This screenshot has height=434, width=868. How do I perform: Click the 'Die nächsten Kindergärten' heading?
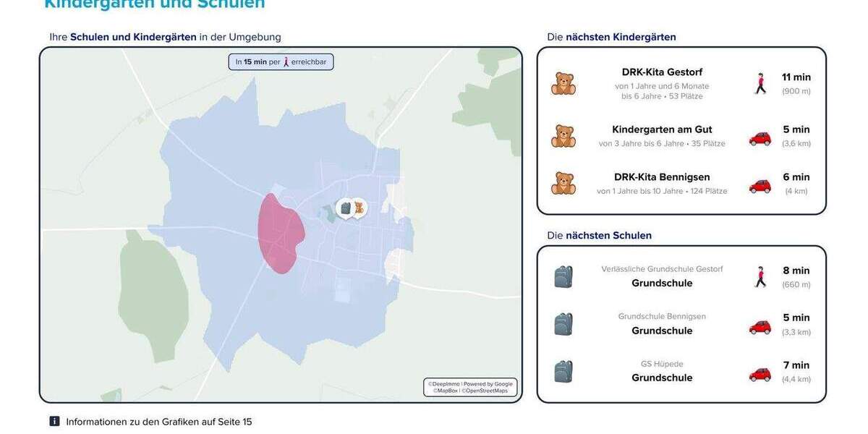[x=611, y=37]
